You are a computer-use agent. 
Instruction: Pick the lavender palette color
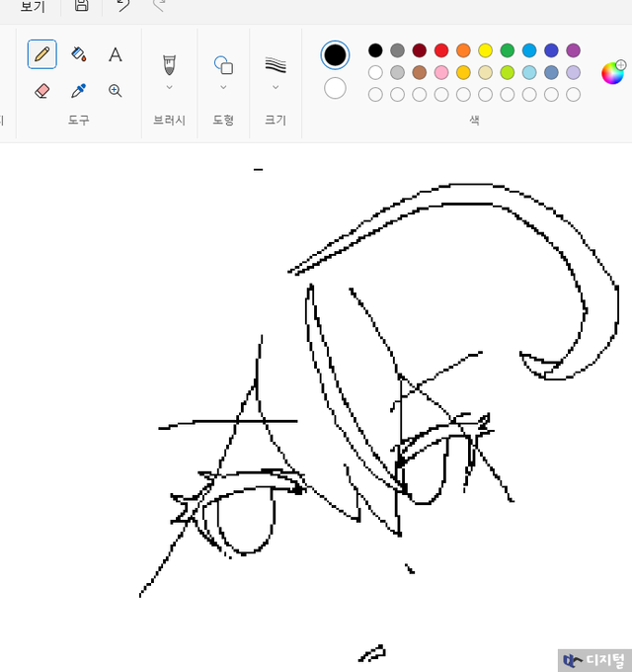574,72
